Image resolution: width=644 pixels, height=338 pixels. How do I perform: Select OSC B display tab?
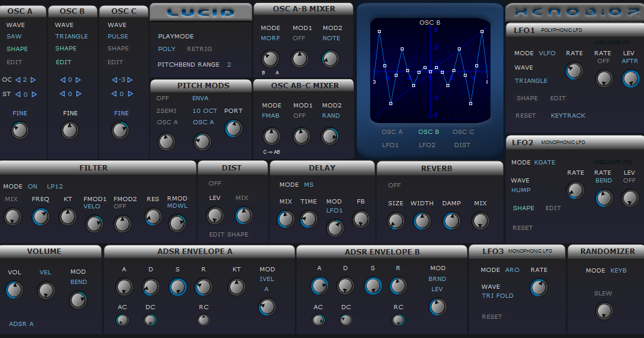coord(429,132)
